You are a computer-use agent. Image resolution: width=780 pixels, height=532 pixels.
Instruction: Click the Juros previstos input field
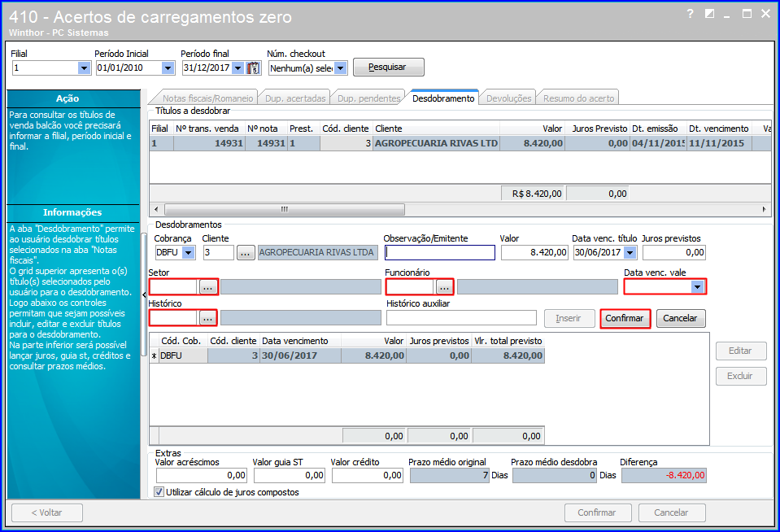[x=673, y=253]
